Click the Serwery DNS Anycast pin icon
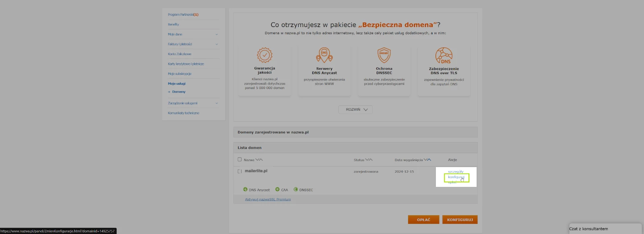Screen dimensions: 644x234 tap(324, 55)
